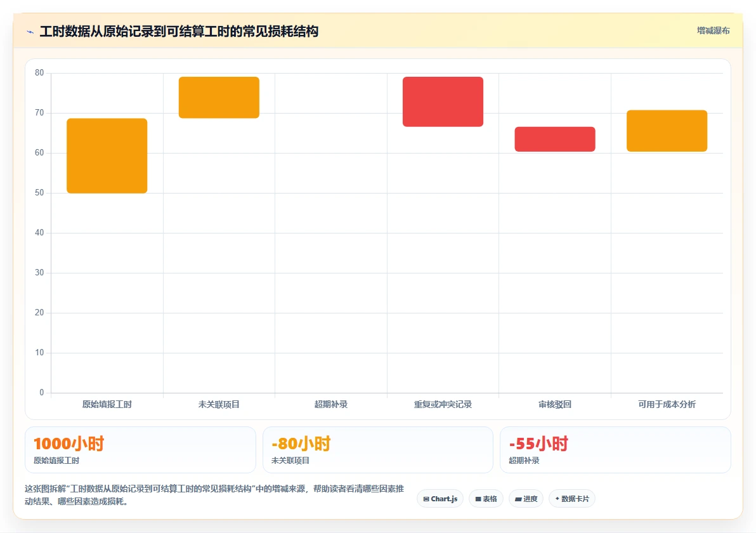
Task: Click the y-axis value 80
Action: click(x=39, y=73)
